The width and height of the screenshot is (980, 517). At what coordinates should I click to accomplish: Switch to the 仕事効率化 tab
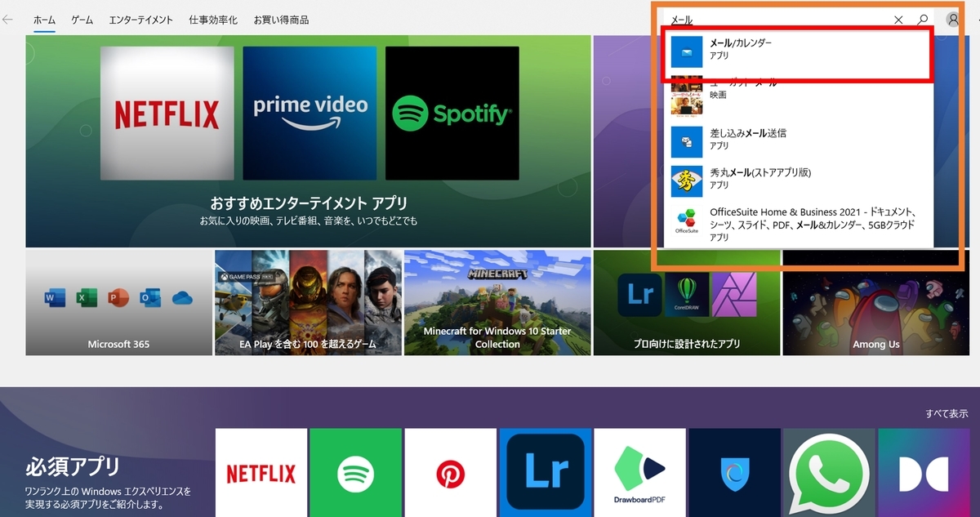coord(213,20)
